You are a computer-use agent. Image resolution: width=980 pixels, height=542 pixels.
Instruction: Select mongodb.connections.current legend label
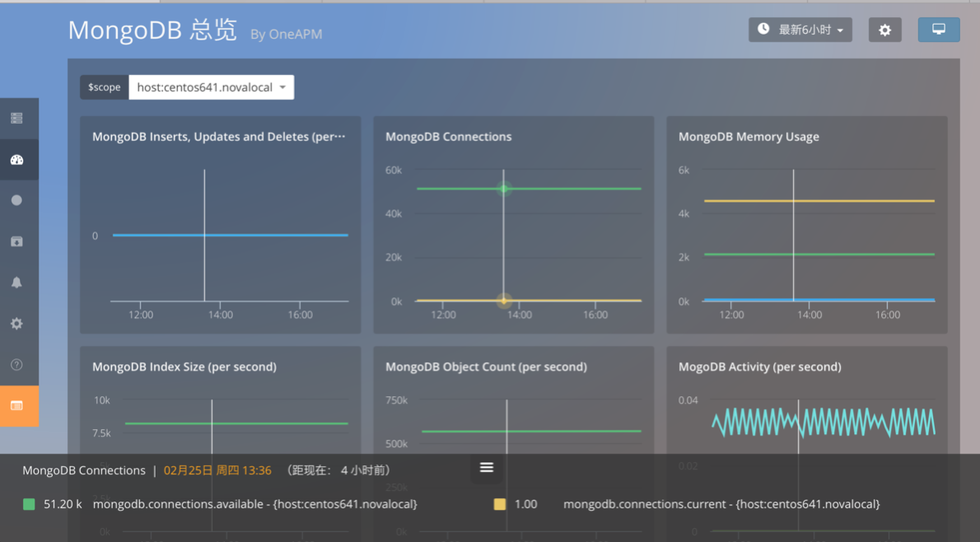click(x=721, y=504)
